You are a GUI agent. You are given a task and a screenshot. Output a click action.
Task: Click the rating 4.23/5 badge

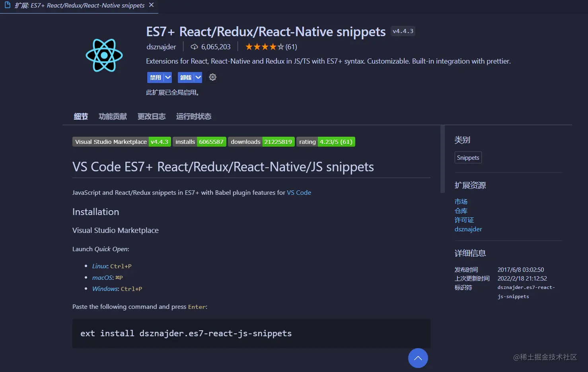click(326, 142)
